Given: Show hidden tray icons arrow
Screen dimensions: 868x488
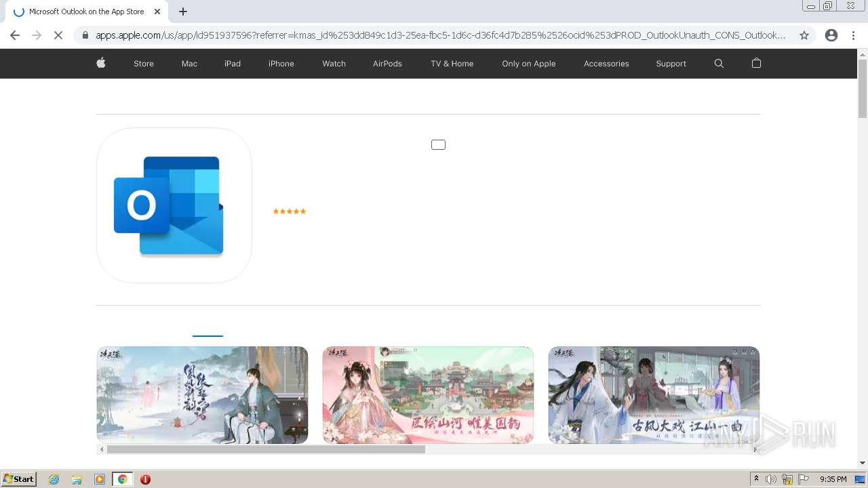Looking at the screenshot, I should [x=756, y=479].
